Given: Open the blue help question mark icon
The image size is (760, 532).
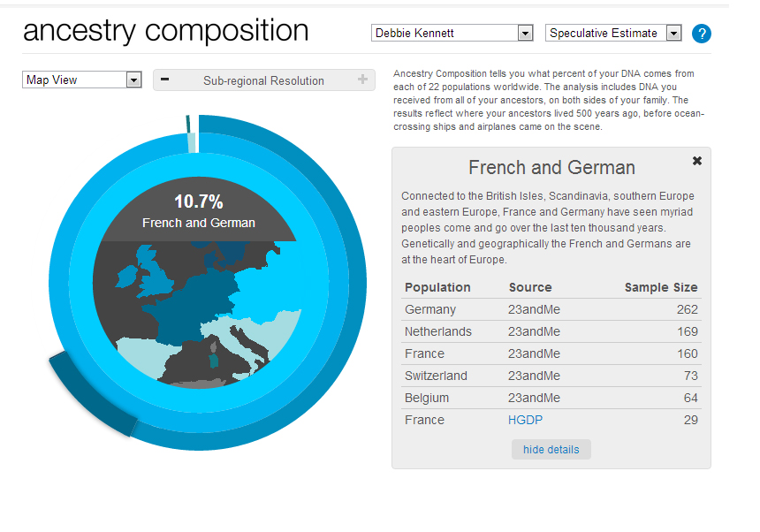Looking at the screenshot, I should [703, 34].
